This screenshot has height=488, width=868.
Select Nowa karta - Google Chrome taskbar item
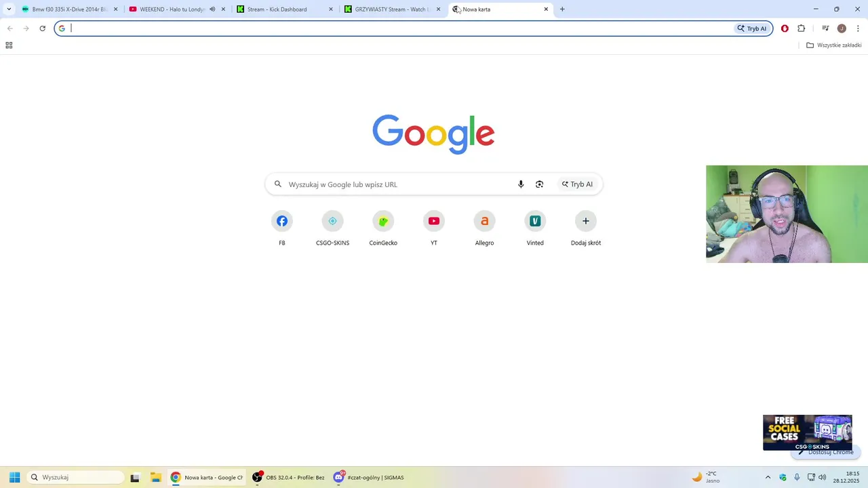(x=207, y=477)
